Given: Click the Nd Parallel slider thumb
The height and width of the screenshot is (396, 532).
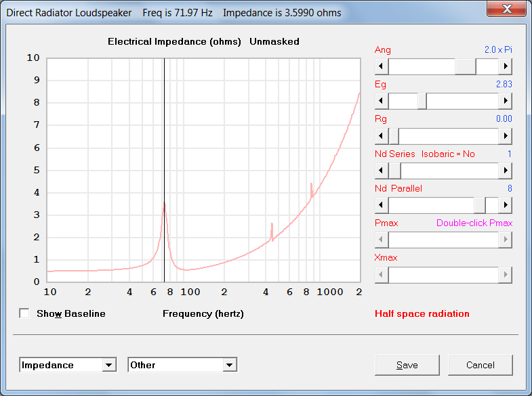Looking at the screenshot, I should click(480, 205).
